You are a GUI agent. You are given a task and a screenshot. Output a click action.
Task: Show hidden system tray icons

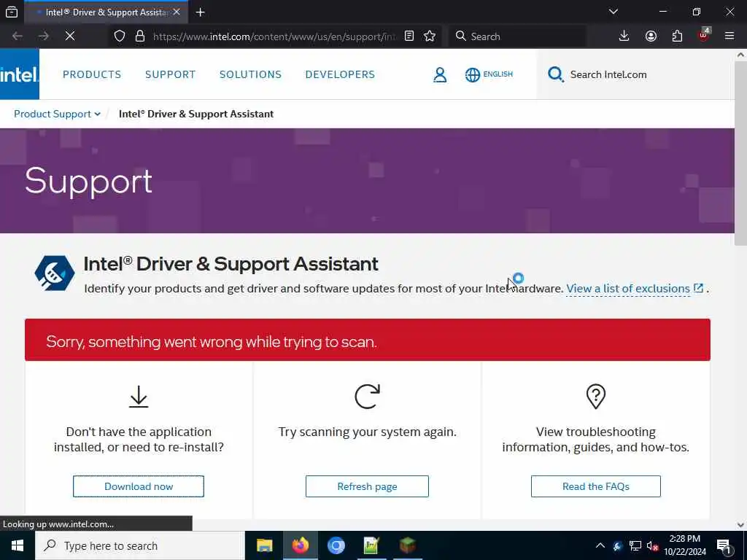pyautogui.click(x=600, y=545)
